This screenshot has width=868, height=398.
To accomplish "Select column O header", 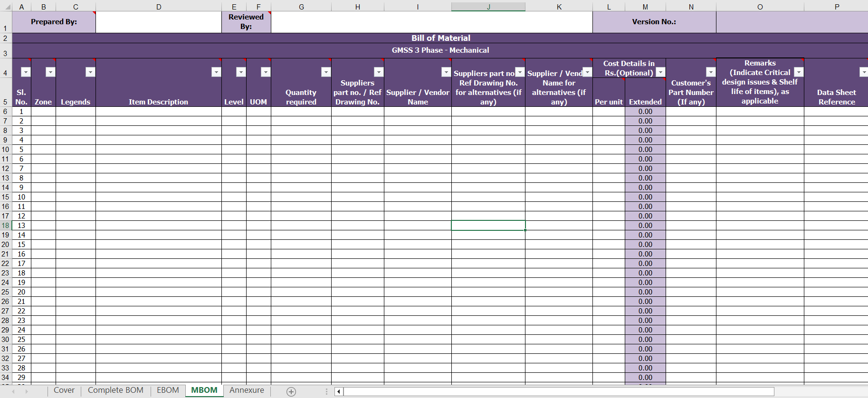I will click(x=760, y=7).
